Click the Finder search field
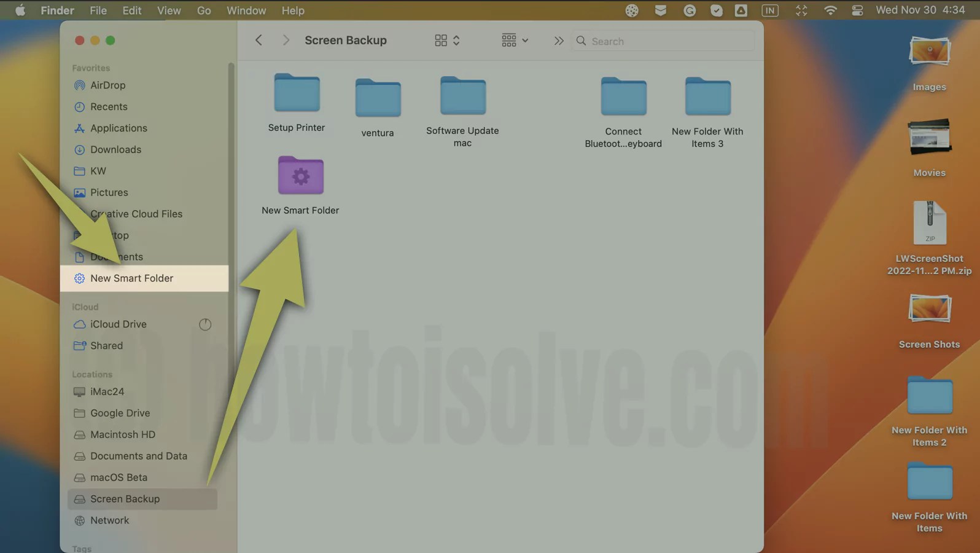This screenshot has width=980, height=553. (x=663, y=41)
